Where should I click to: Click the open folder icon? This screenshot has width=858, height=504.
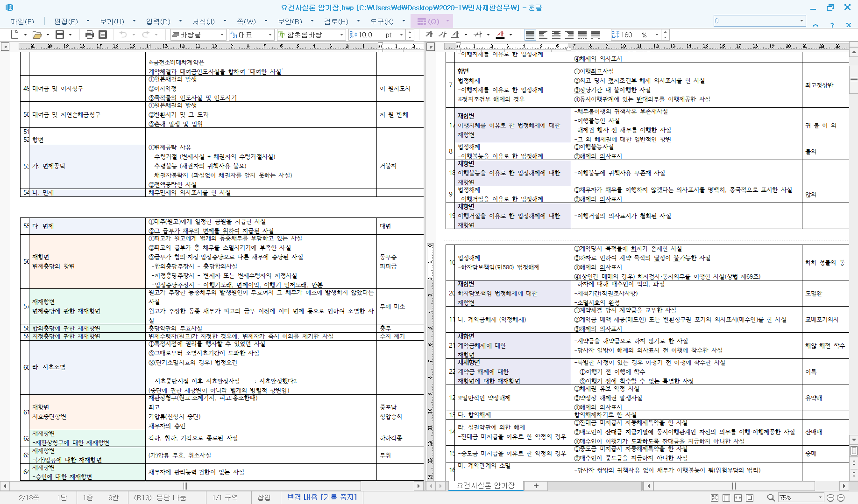click(x=37, y=35)
